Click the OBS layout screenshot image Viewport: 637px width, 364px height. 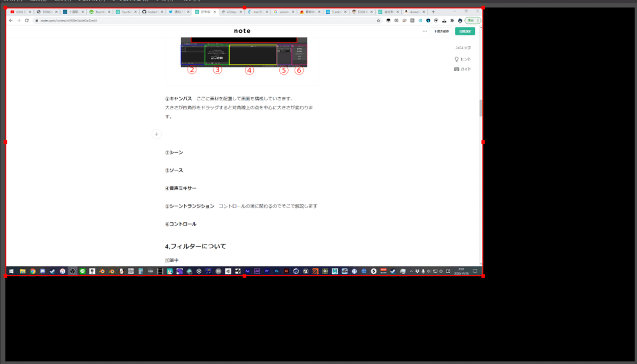click(x=244, y=55)
